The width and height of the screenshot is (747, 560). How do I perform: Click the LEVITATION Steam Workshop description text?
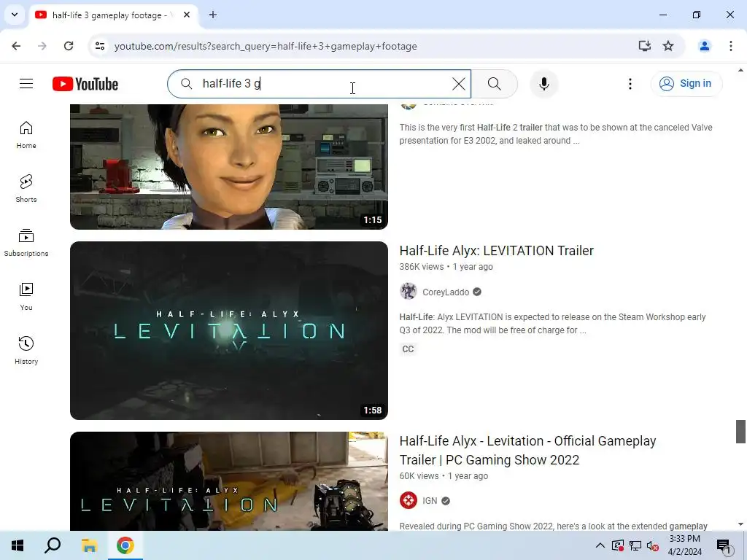pyautogui.click(x=553, y=323)
